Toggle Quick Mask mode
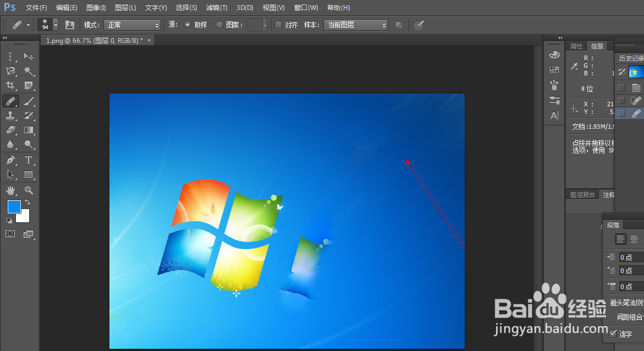 tap(10, 234)
